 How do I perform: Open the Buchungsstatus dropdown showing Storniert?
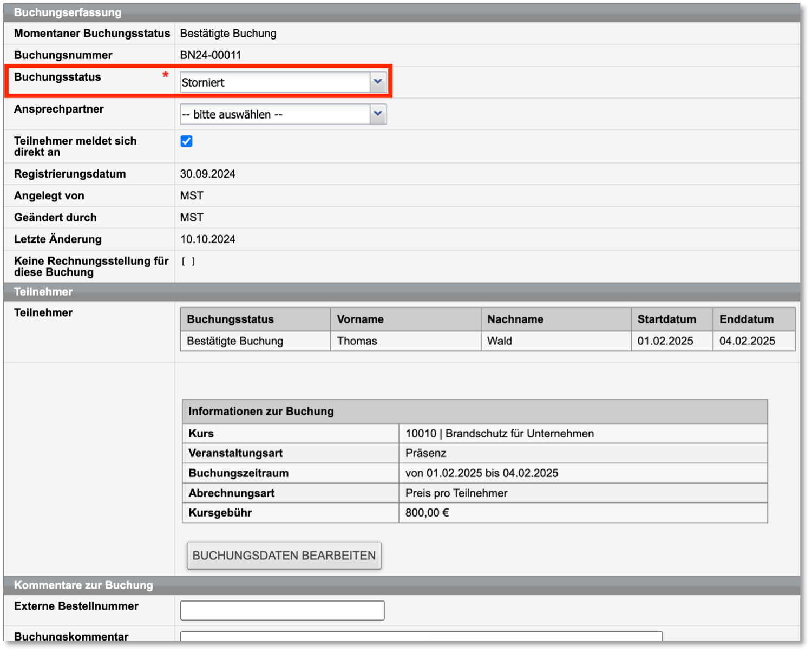point(283,82)
